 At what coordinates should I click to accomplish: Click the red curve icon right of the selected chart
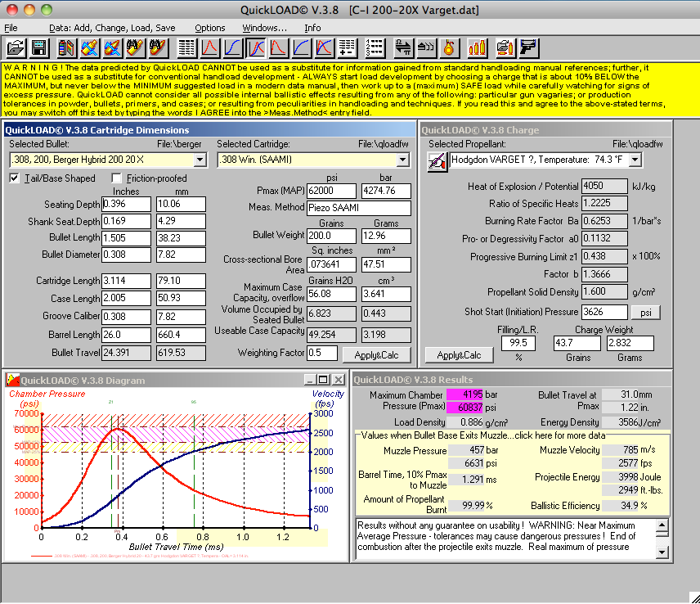tap(279, 47)
